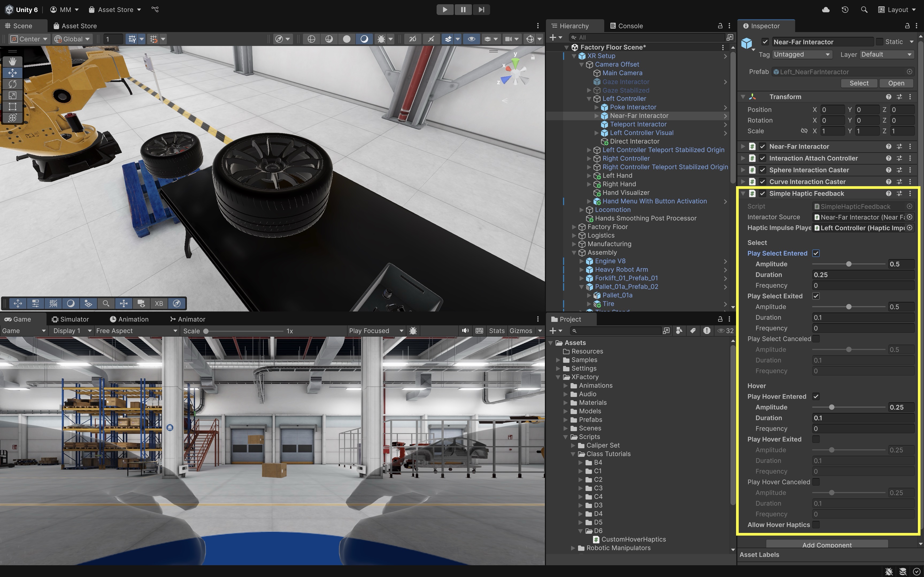Select CustomHoverHaptics script in Project
Viewport: 924px width, 577px height.
(633, 539)
